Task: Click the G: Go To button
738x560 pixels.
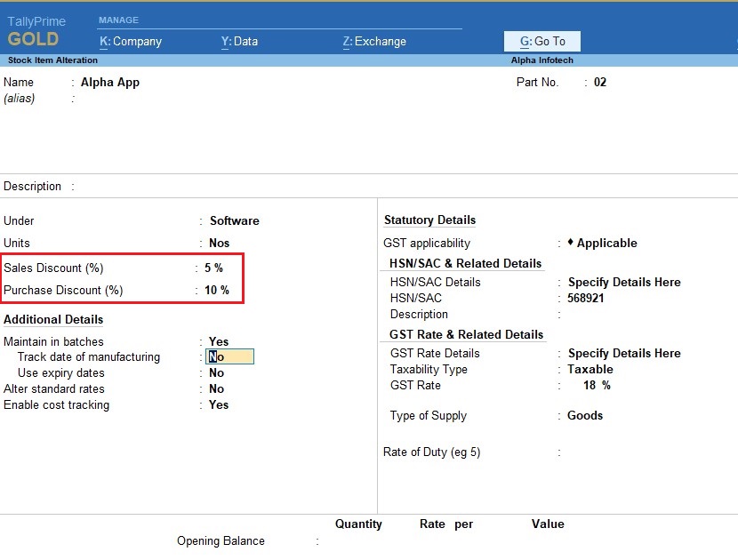Action: pos(542,41)
